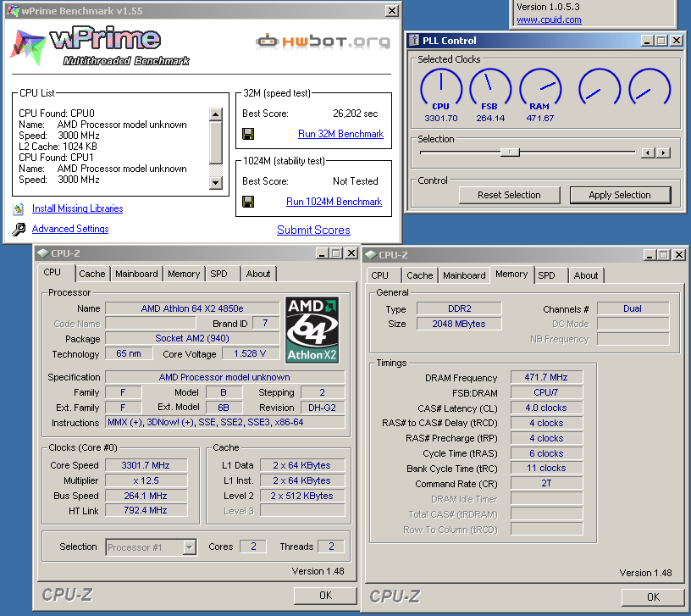Click the wrench icon beside Advanced Settings
691x616 pixels.
click(19, 229)
